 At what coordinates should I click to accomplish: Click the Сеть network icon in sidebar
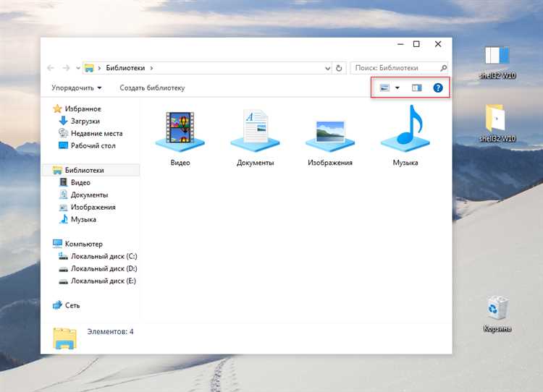(57, 305)
